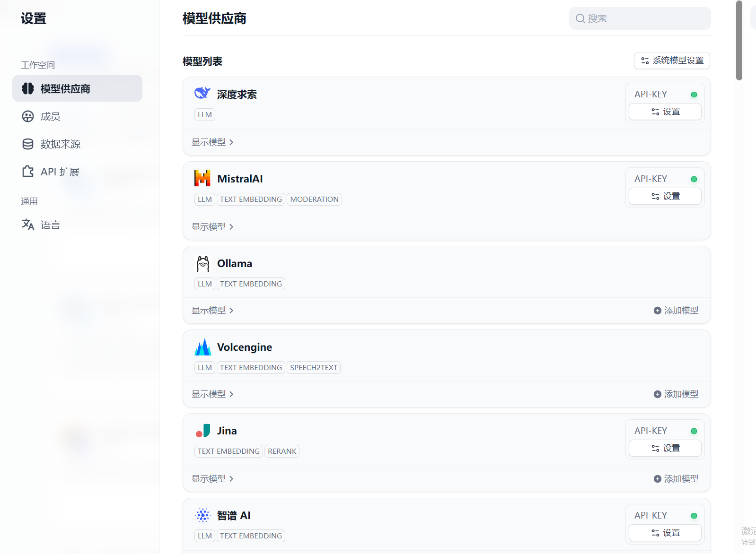This screenshot has height=554, width=756.
Task: Expand 显示模型 under Ollama
Action: click(x=212, y=311)
